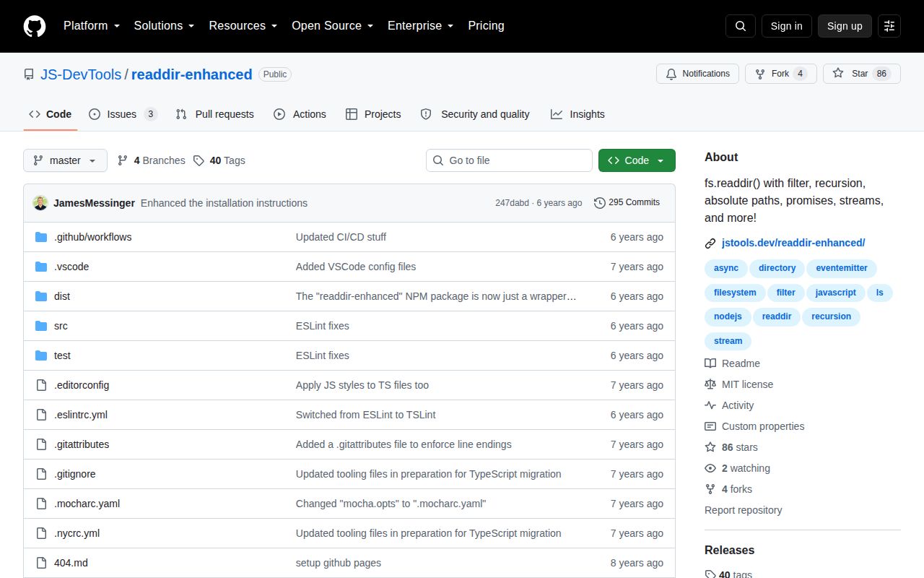Image resolution: width=924 pixels, height=578 pixels.
Task: Select the eventemitter topic tag
Action: pyautogui.click(x=842, y=268)
